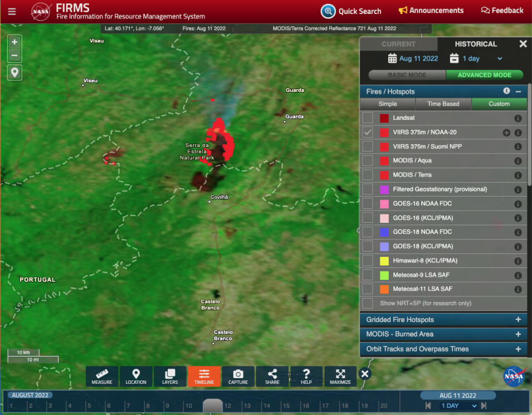Uncheck VIIRS 375m / NOAA-20 layer
532x415 pixels.
[x=368, y=132]
